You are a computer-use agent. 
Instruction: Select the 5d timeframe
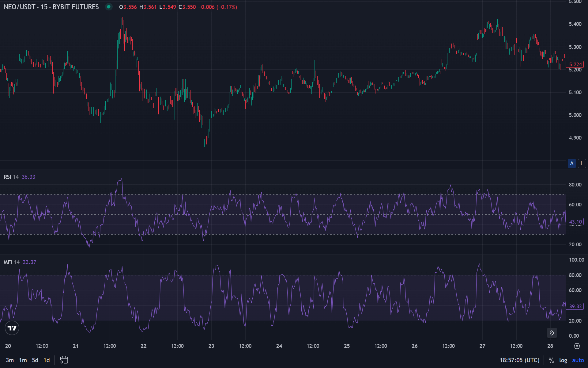[35, 360]
